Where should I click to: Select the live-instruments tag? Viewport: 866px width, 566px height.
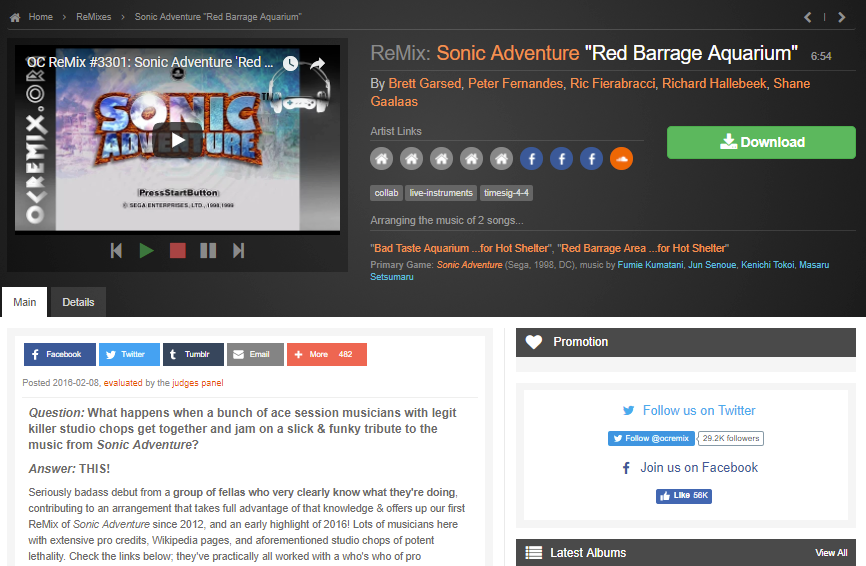point(441,193)
